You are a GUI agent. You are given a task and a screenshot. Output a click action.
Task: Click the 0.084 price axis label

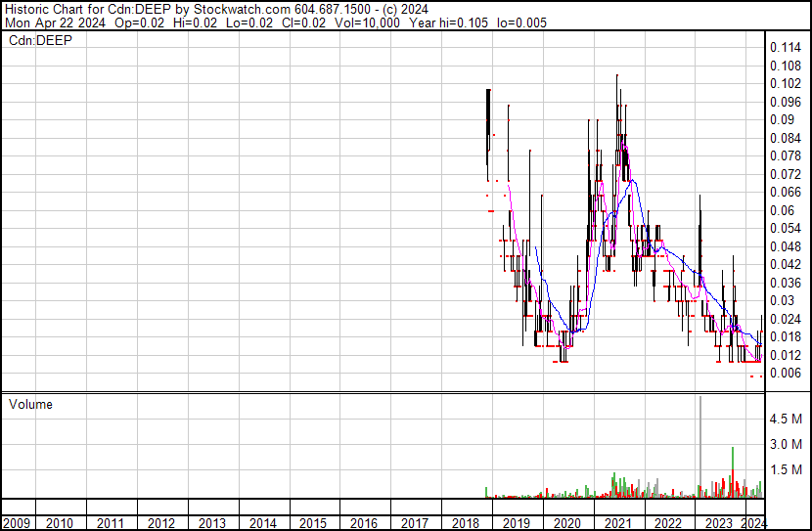tap(786, 138)
